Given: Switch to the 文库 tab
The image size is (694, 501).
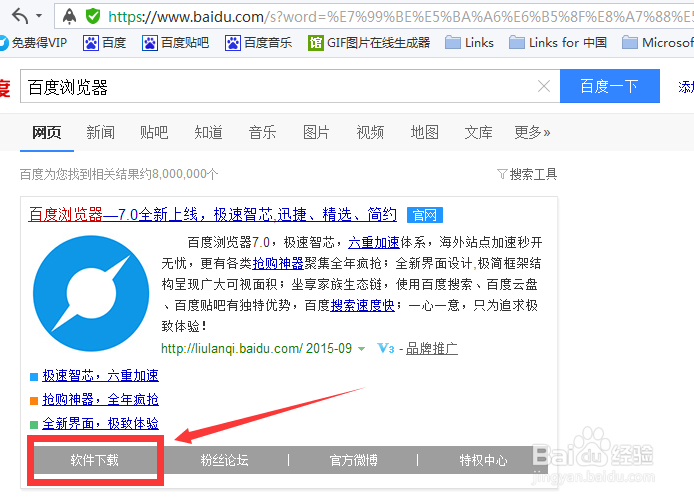Looking at the screenshot, I should click(x=478, y=132).
